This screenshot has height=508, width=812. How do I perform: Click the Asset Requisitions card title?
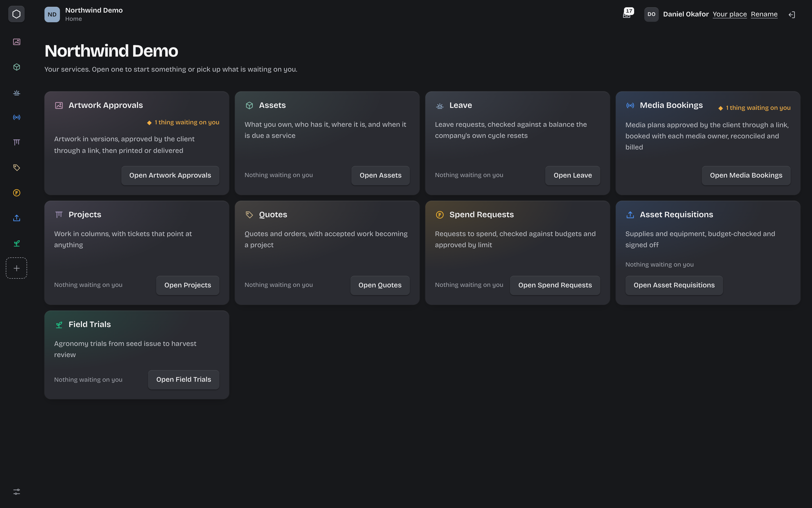coord(676,214)
